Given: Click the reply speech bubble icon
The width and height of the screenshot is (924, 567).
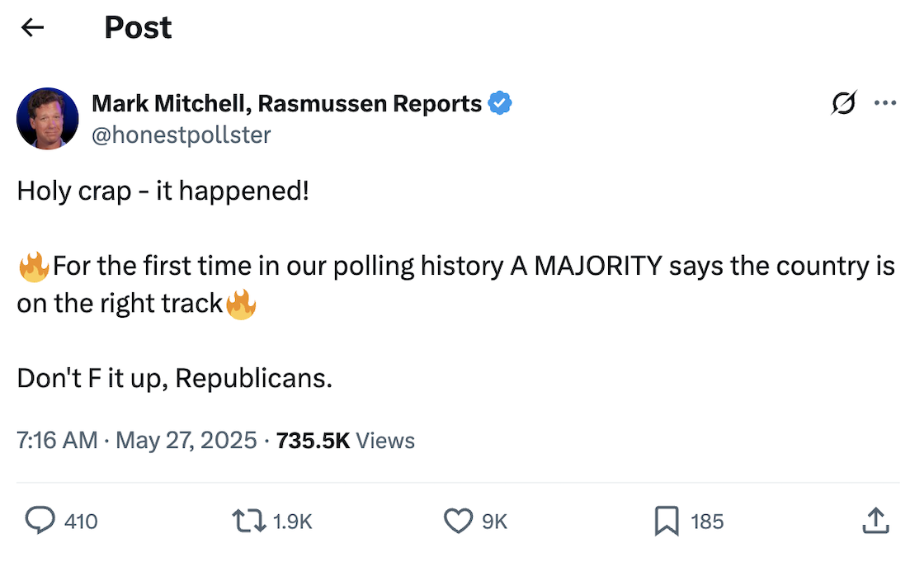Looking at the screenshot, I should coord(40,521).
